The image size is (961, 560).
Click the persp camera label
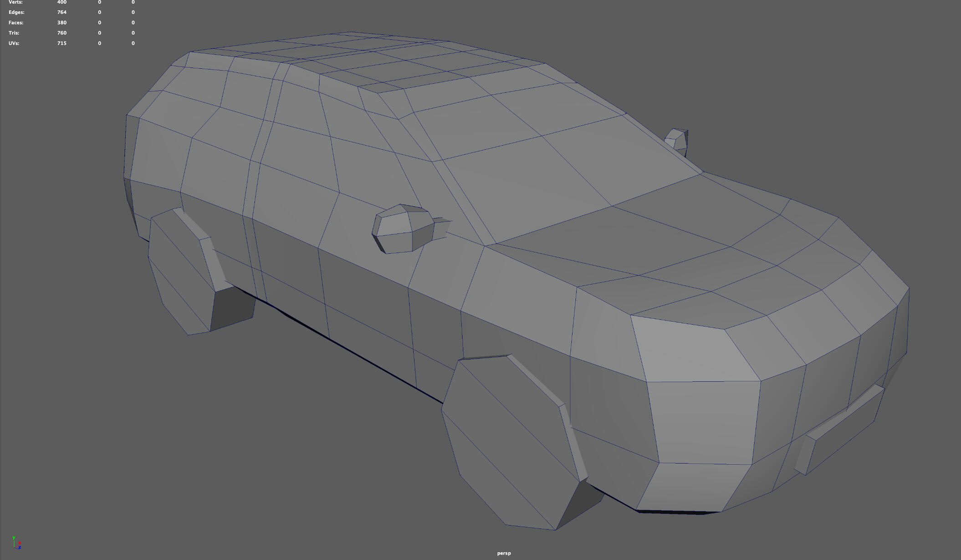[x=503, y=553]
